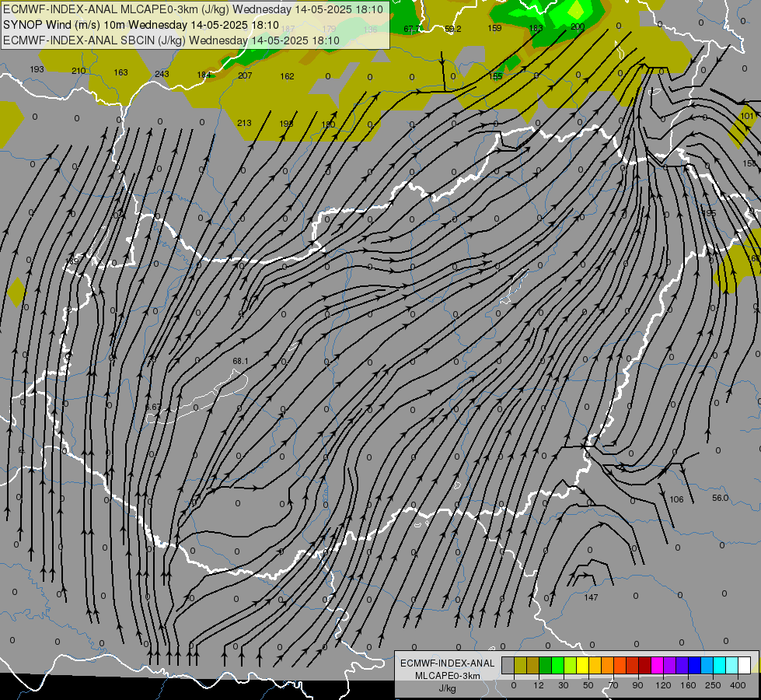Screen dimensions: 761x700
Task: Select the gray swatch in legend
Action: pyautogui.click(x=508, y=665)
